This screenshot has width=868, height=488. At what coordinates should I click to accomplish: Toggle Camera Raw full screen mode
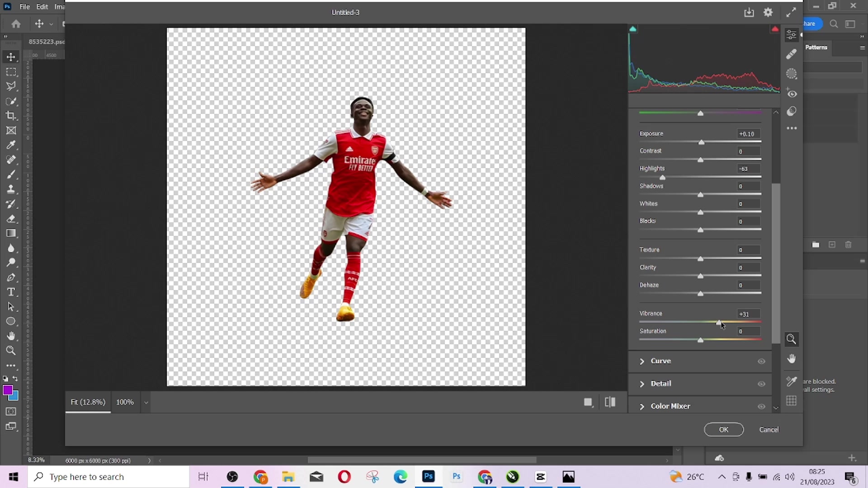791,12
